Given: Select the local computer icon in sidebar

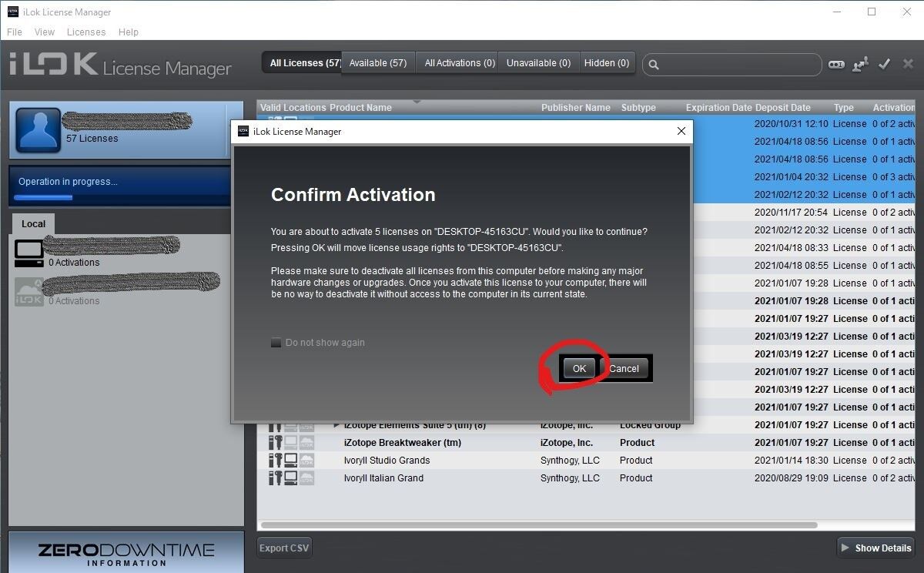Looking at the screenshot, I should pyautogui.click(x=29, y=253).
